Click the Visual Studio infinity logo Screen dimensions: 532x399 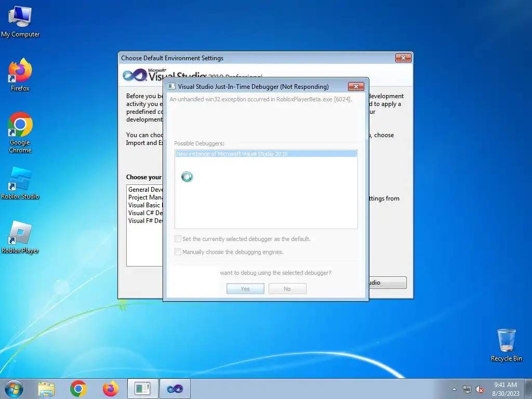[x=135, y=75]
